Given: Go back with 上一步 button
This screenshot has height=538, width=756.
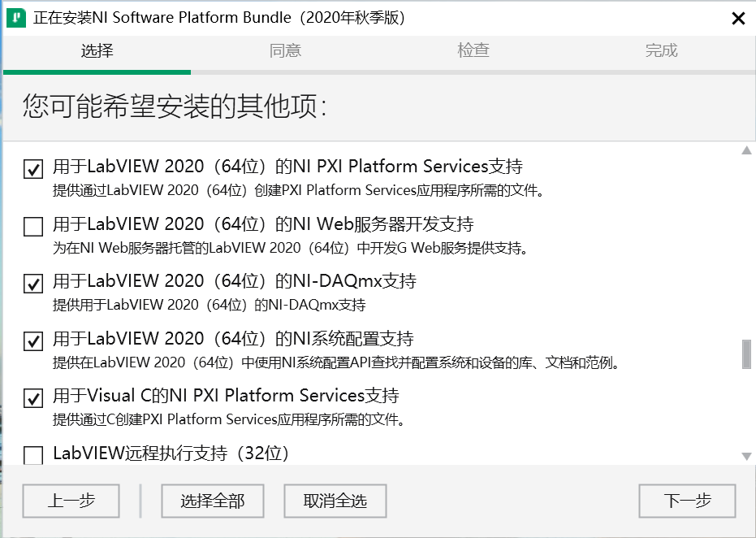Looking at the screenshot, I should point(71,501).
